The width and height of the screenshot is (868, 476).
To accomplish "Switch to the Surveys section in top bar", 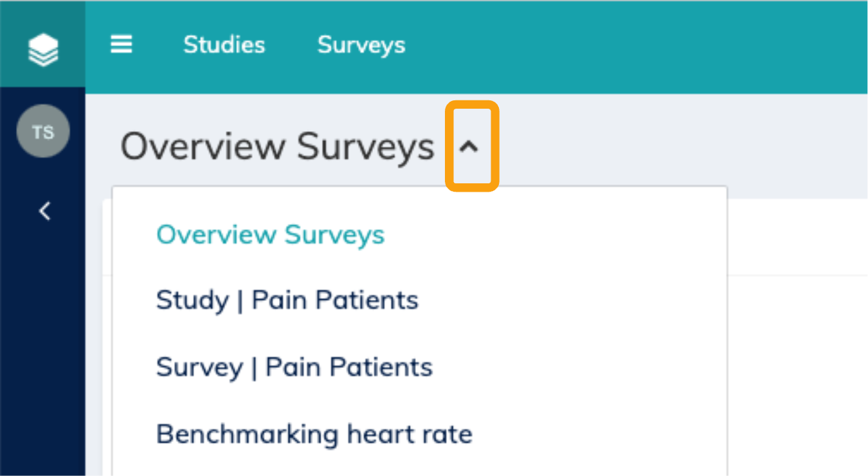I will pos(361,45).
